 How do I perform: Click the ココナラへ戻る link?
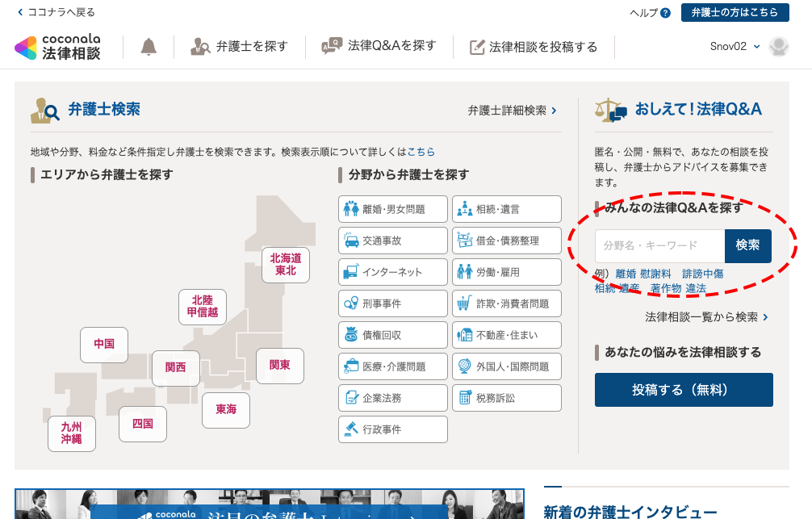56,12
